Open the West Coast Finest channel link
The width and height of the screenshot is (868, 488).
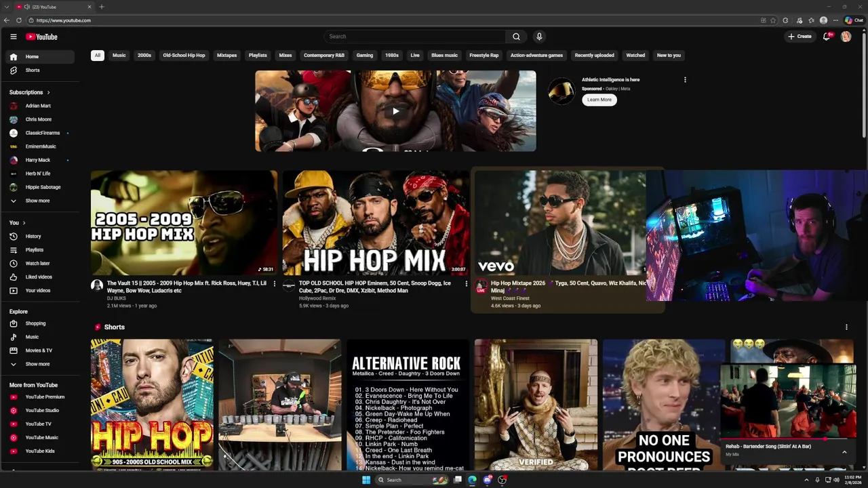point(510,298)
